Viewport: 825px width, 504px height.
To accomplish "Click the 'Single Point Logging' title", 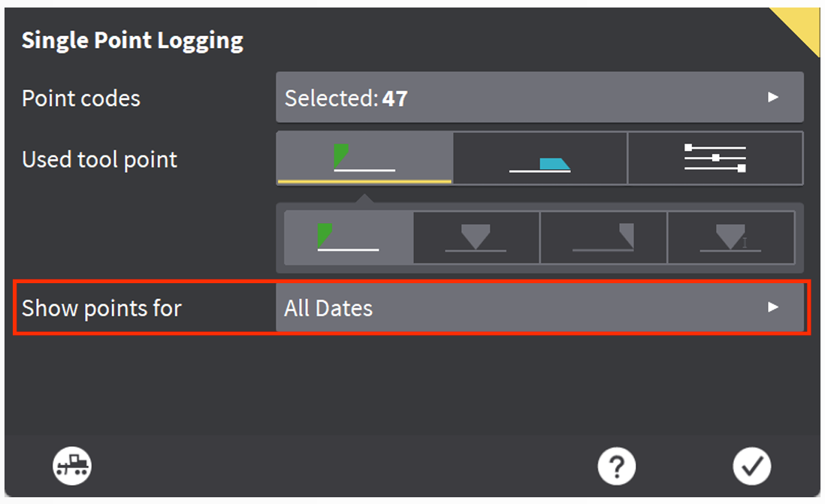I will pos(132,41).
